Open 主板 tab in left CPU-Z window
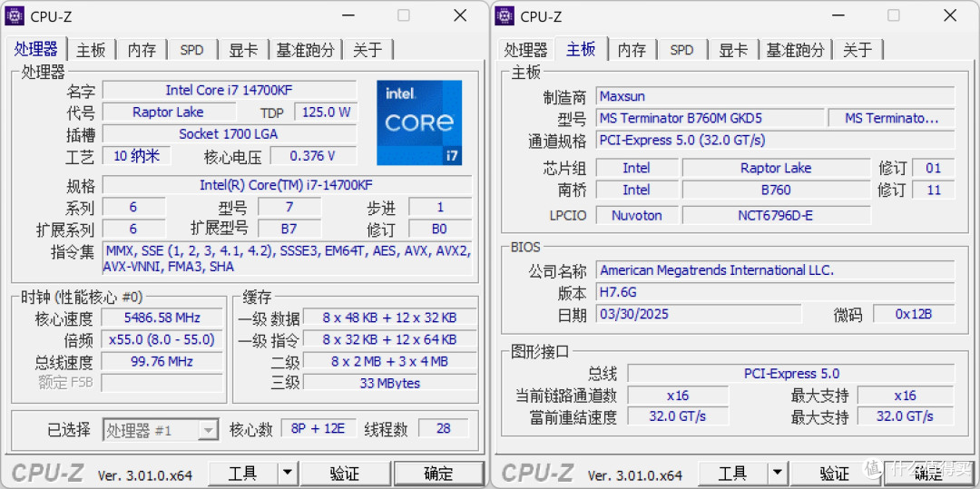The height and width of the screenshot is (489, 980). pyautogui.click(x=92, y=50)
